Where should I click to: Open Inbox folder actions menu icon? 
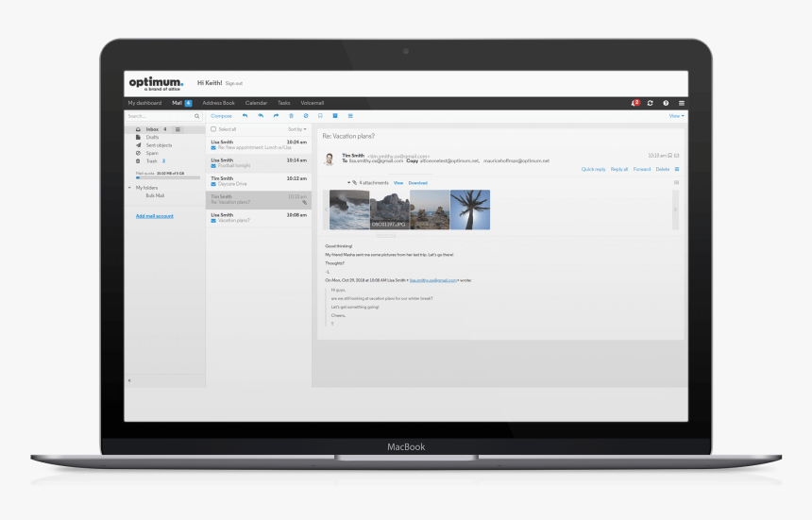click(178, 129)
